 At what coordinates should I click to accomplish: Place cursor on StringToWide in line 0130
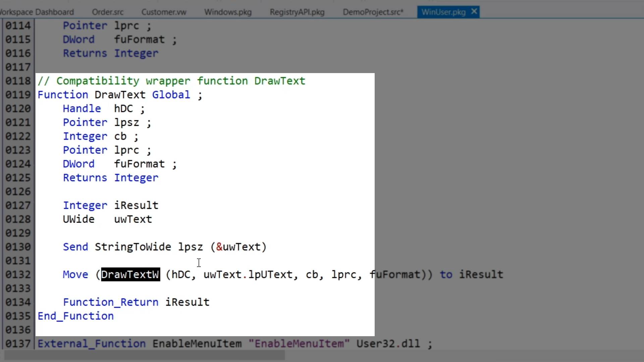133,247
